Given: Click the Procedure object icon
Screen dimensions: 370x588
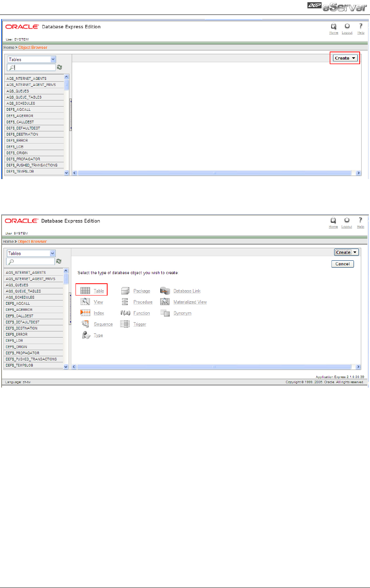Looking at the screenshot, I should [125, 302].
